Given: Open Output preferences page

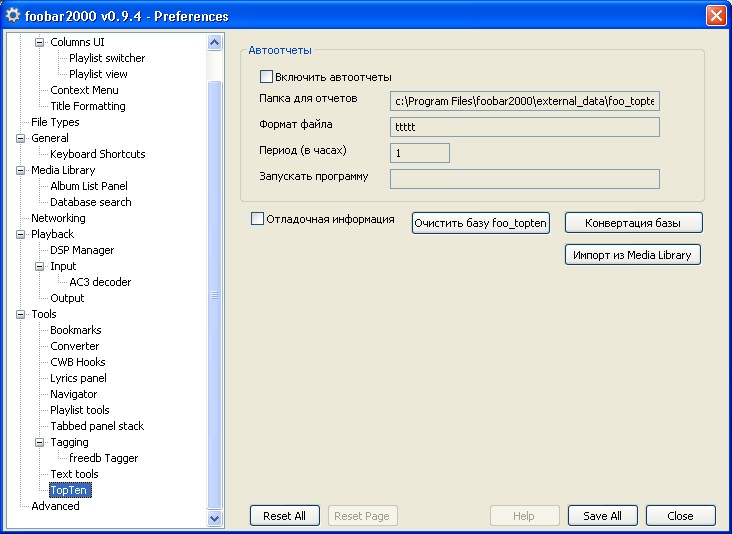Looking at the screenshot, I should point(67,298).
